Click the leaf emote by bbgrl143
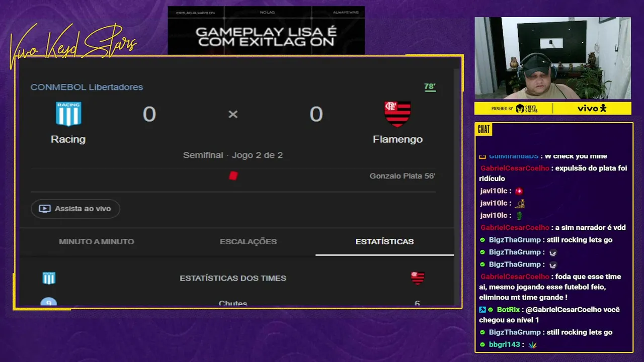 [x=532, y=345]
